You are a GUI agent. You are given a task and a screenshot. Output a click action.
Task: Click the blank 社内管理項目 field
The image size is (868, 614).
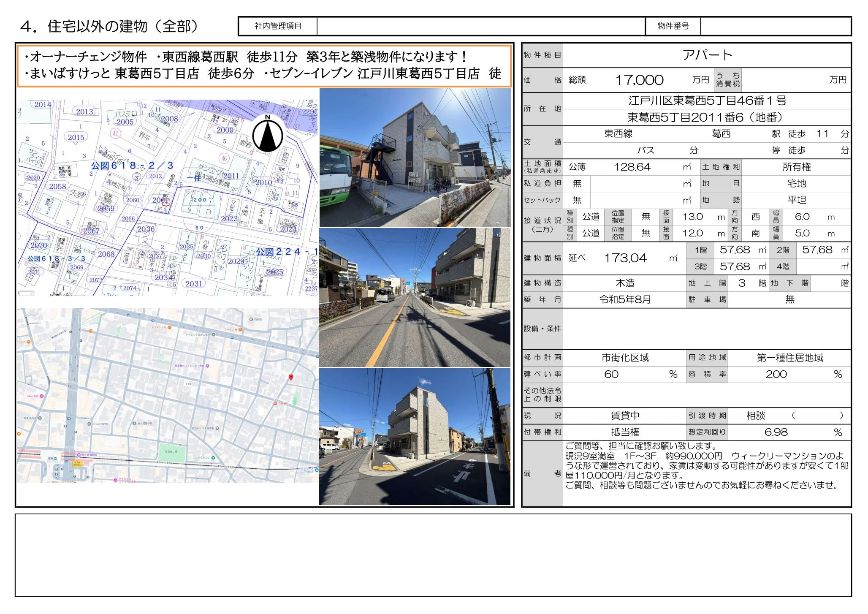point(481,26)
